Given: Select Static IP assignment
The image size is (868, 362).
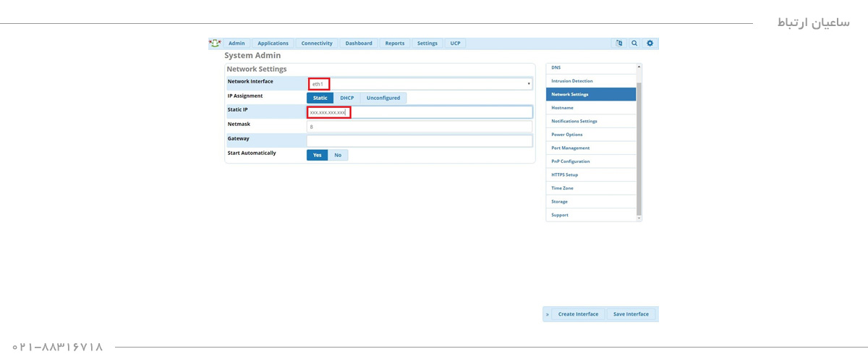Looking at the screenshot, I should click(320, 98).
